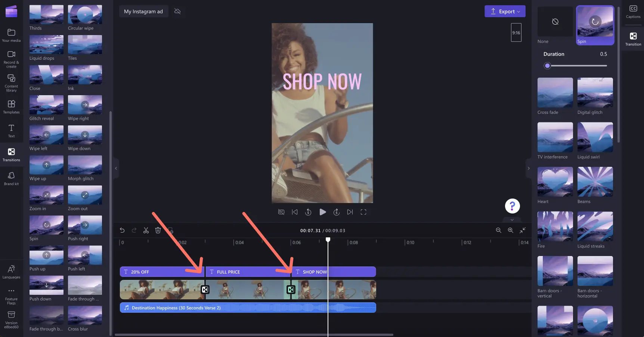Click the Delete trash icon
This screenshot has height=337, width=644.
pos(158,230)
